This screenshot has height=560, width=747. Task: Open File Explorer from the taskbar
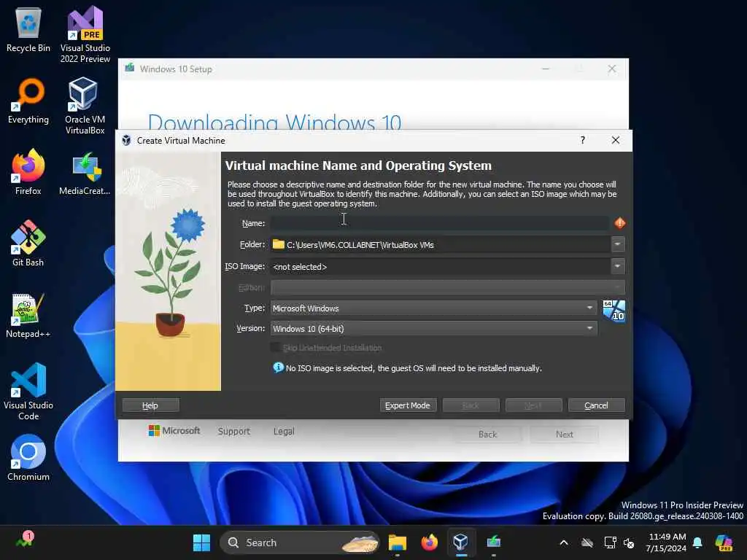[398, 542]
